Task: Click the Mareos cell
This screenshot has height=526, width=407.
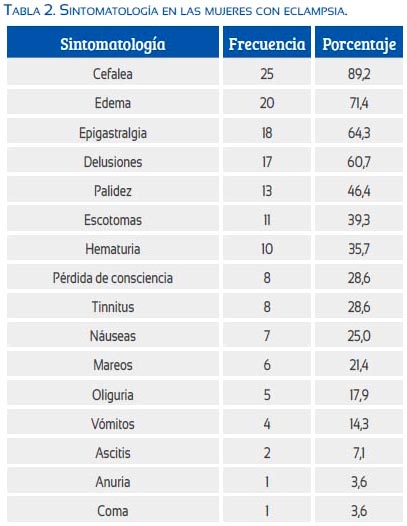Action: 113,365
